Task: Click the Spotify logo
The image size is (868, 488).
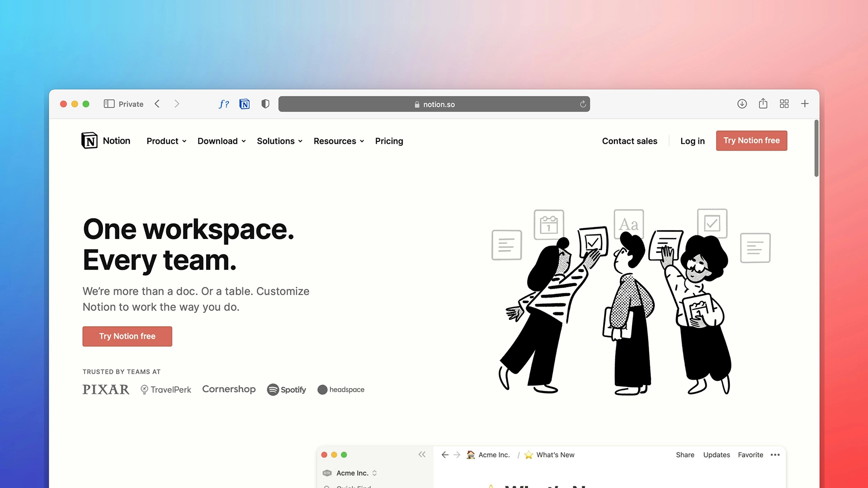Action: click(x=287, y=389)
